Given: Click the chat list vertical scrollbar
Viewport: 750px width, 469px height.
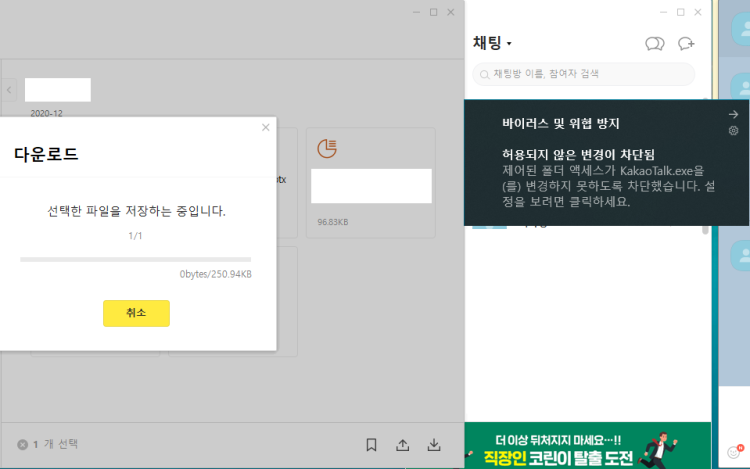Looking at the screenshot, I should tap(707, 230).
